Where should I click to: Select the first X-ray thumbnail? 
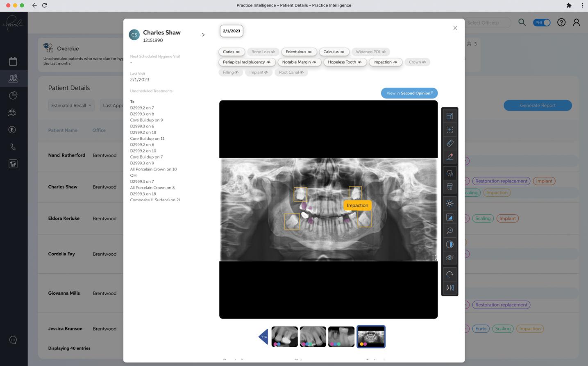(x=284, y=337)
